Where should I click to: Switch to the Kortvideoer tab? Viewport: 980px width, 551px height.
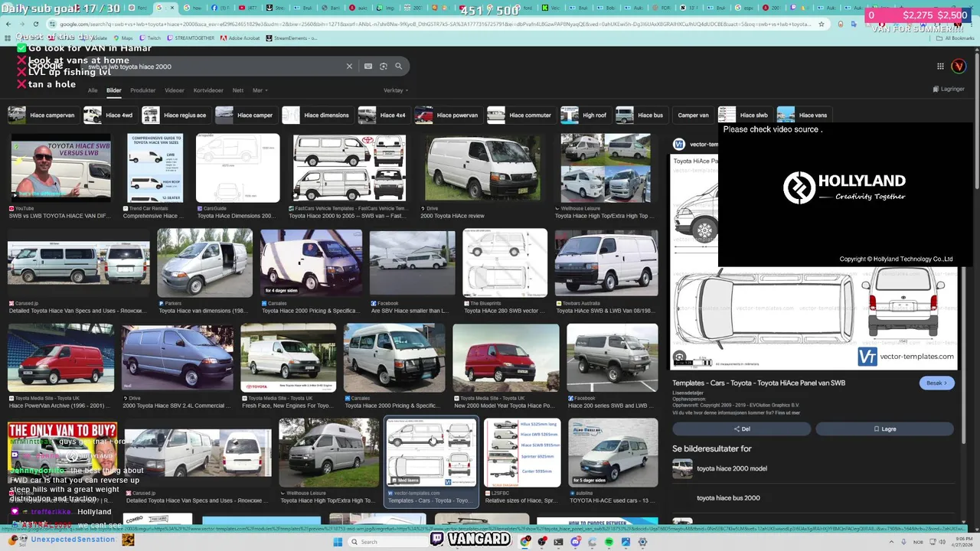click(208, 90)
